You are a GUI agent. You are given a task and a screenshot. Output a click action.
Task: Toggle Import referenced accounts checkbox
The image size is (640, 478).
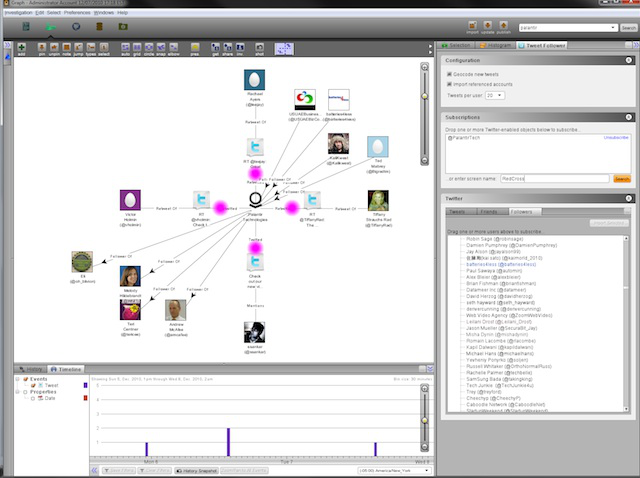(449, 84)
